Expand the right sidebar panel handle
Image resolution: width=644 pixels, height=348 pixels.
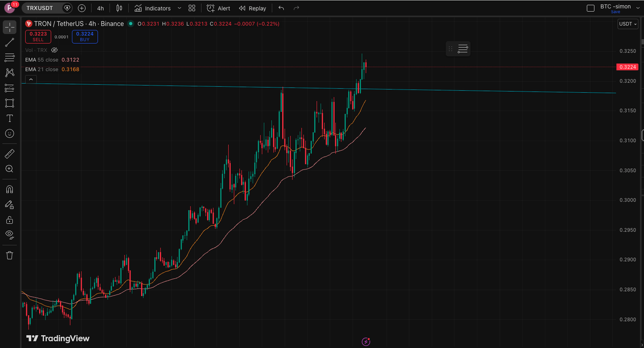[x=642, y=134]
